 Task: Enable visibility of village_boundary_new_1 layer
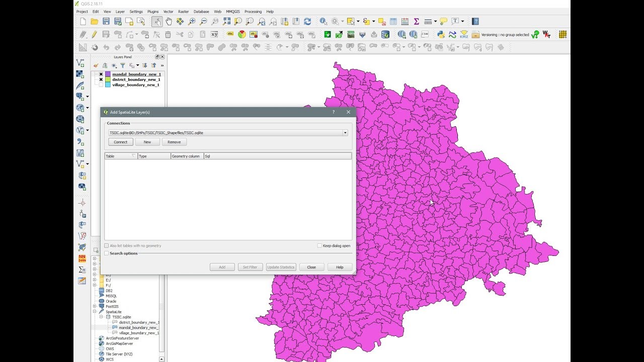point(101,85)
